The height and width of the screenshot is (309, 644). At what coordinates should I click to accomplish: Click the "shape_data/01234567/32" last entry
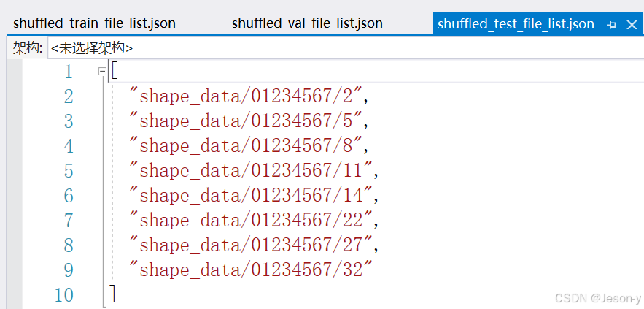click(x=250, y=270)
